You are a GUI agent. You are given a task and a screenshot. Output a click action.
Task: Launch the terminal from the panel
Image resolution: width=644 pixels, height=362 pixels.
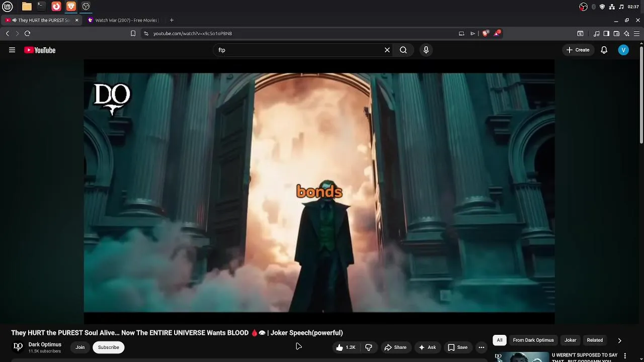[x=41, y=7]
